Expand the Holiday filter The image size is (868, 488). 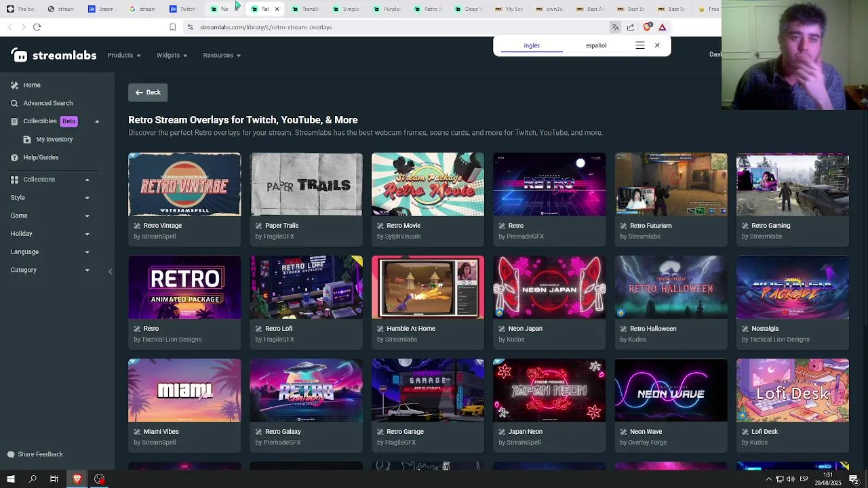pos(87,234)
